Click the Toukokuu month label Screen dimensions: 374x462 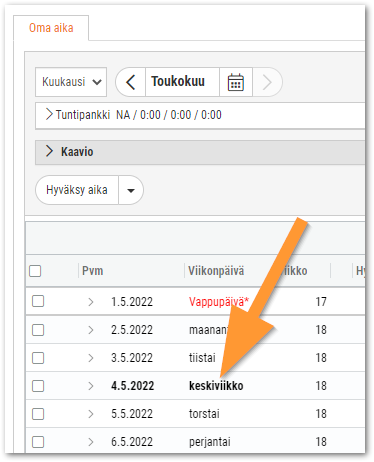(178, 81)
